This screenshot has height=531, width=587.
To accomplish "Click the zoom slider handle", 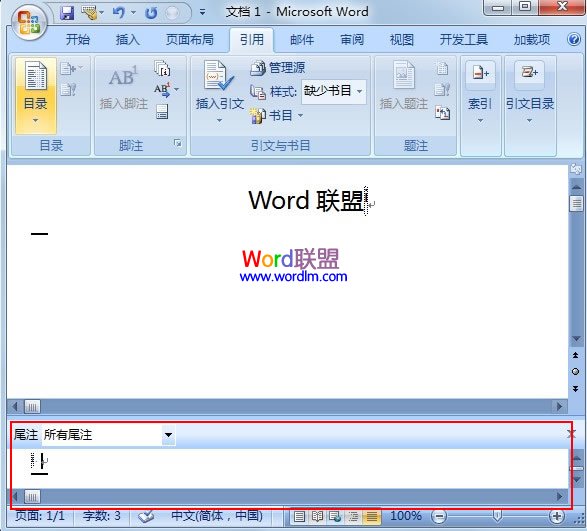I will [497, 516].
